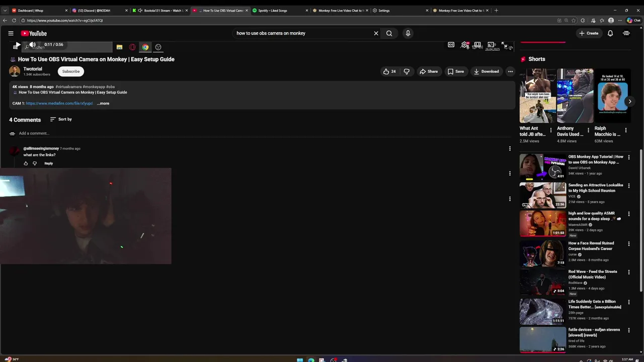
Task: Clear the search box with the X
Action: 376,33
